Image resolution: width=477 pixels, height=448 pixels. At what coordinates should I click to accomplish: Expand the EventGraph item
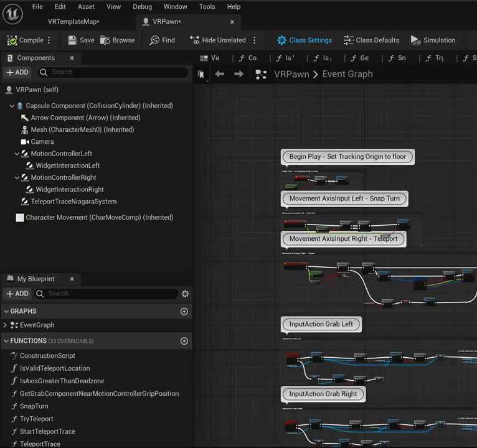[4, 325]
